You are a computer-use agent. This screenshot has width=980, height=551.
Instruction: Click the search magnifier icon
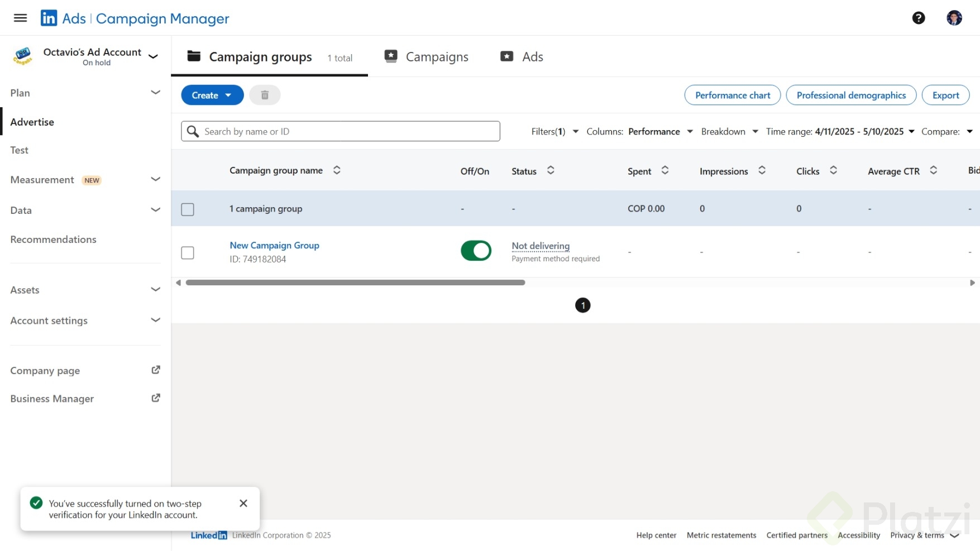[193, 131]
